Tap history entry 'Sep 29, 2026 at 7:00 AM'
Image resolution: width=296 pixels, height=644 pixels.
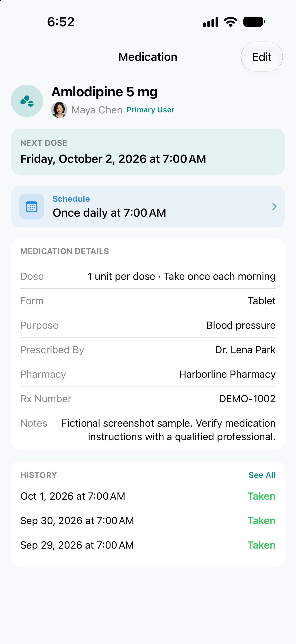click(77, 545)
